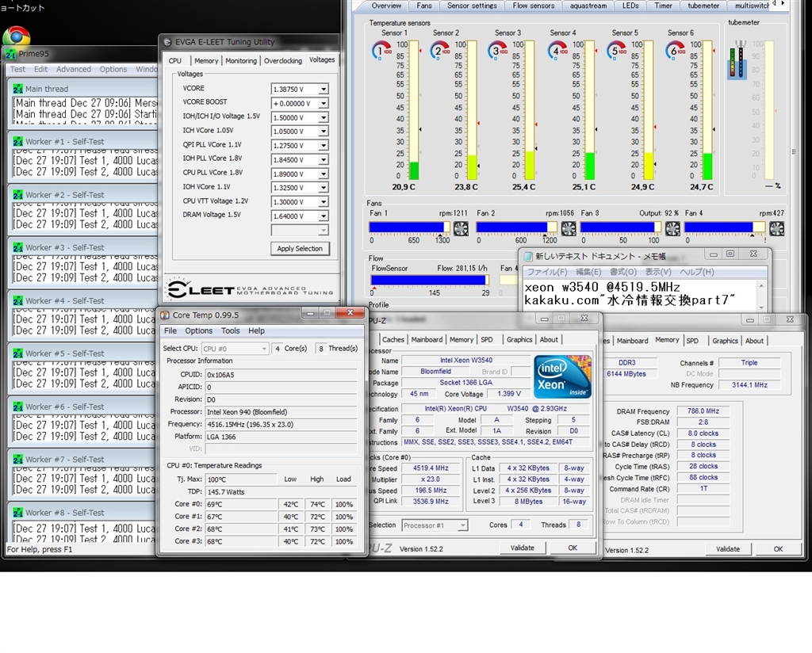
Task: Click the Fan 1 blue speed bar
Action: click(407, 227)
